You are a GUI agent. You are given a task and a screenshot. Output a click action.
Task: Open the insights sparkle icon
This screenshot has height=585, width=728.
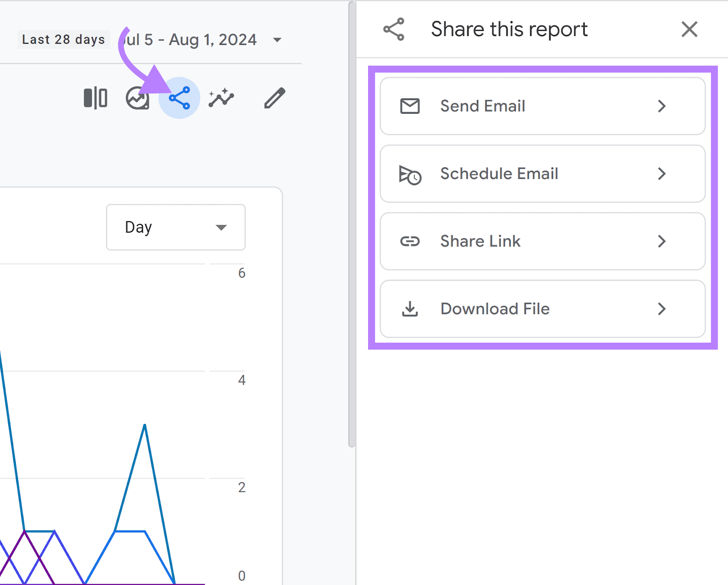222,97
